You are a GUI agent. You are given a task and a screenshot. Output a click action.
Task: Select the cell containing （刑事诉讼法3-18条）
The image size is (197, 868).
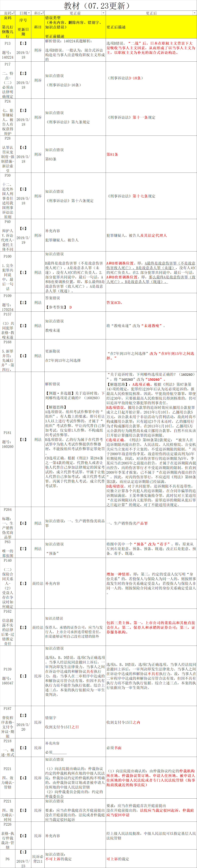151,80
